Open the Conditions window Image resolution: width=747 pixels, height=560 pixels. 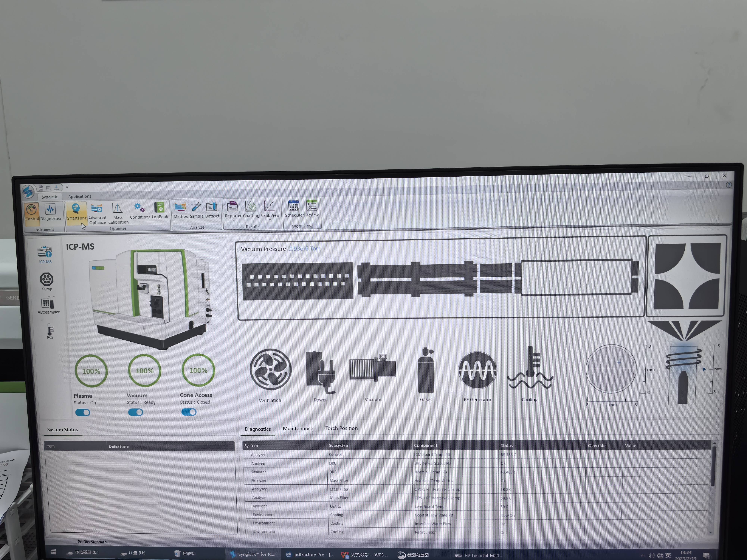[x=140, y=211]
